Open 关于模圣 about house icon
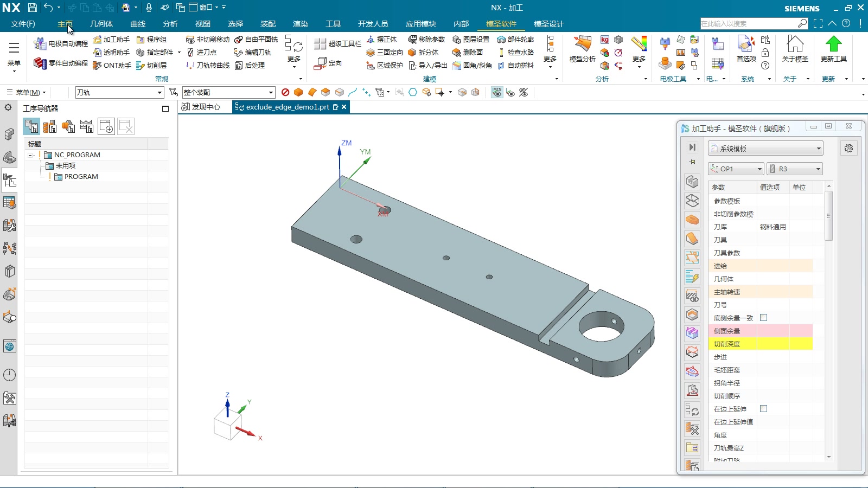The image size is (868, 488). tap(795, 49)
